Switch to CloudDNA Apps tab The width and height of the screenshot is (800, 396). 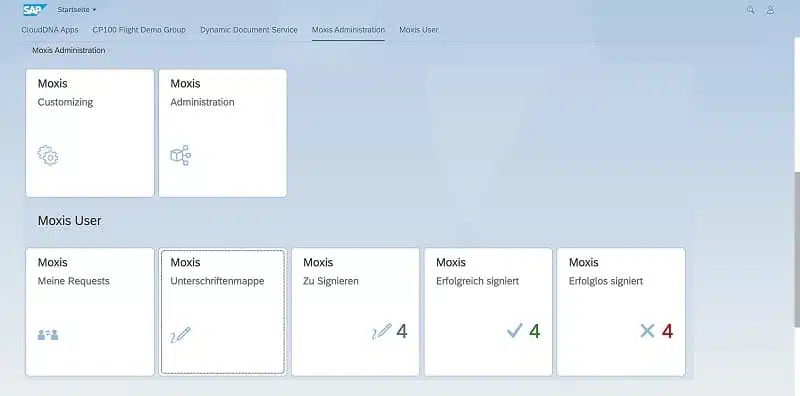click(50, 30)
